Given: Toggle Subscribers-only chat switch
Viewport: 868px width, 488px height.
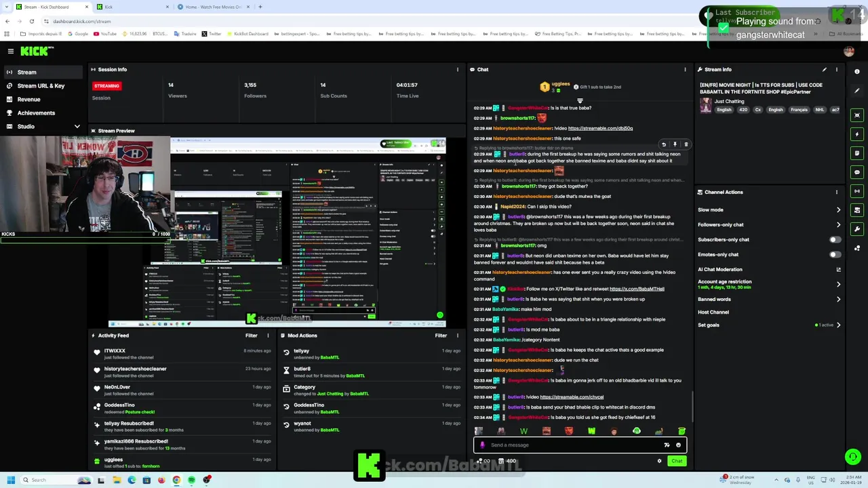Looking at the screenshot, I should click(835, 240).
